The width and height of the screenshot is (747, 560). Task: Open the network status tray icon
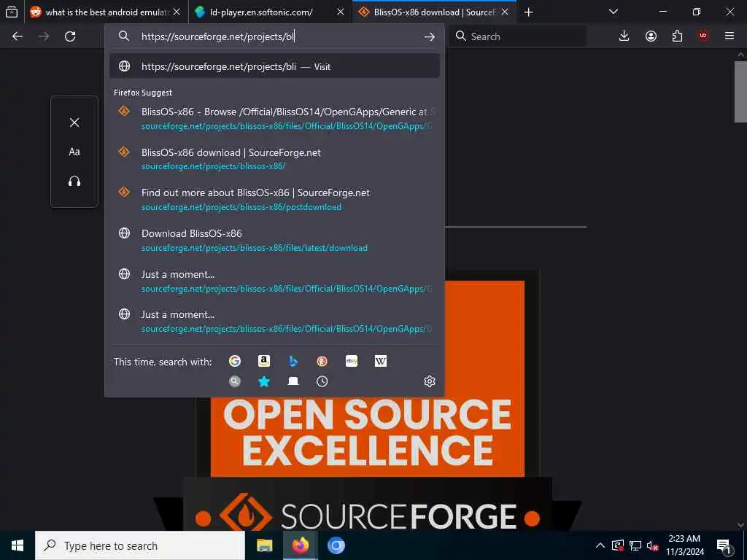(x=635, y=545)
